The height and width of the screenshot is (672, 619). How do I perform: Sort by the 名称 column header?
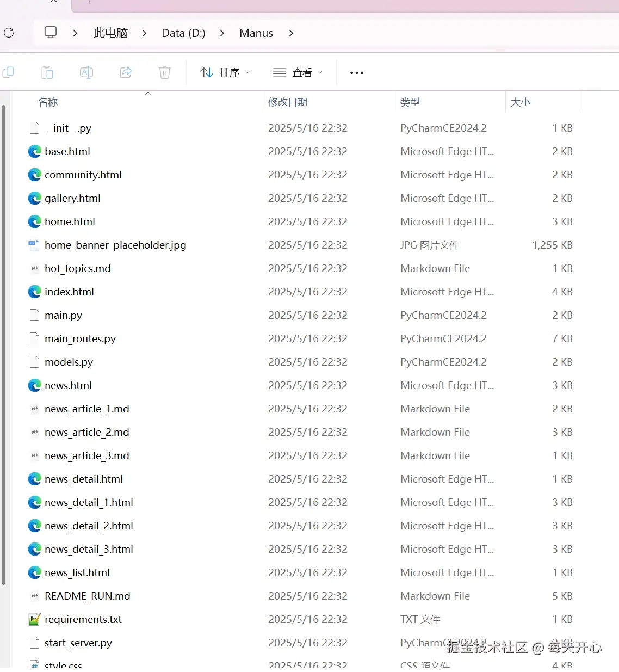click(48, 102)
